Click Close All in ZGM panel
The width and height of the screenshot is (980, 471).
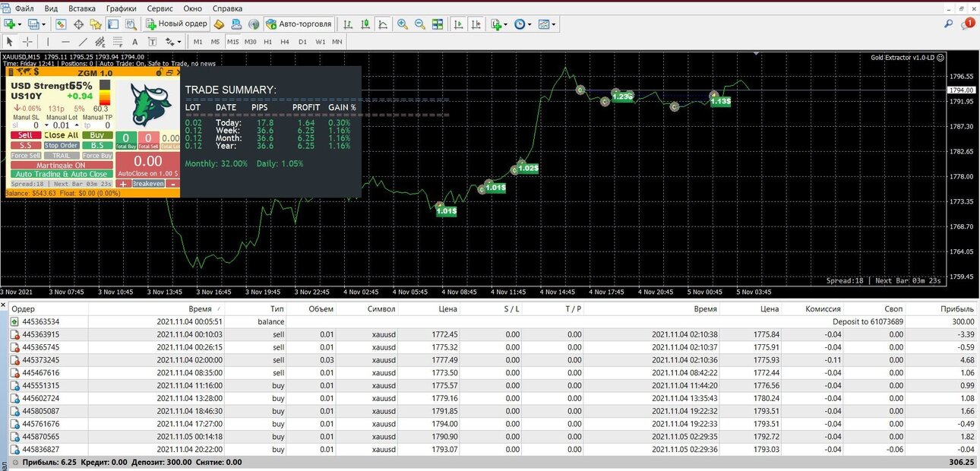(x=62, y=135)
